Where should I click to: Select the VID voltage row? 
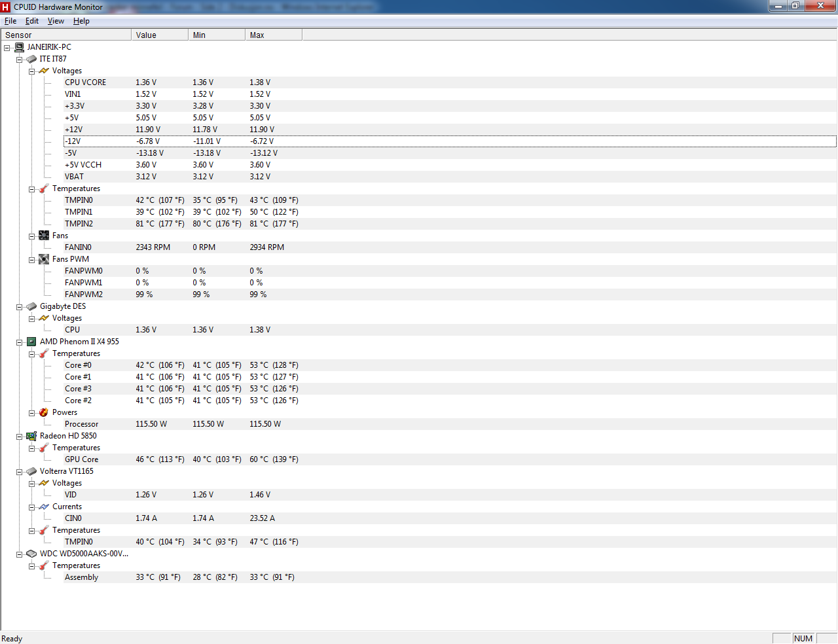450,495
